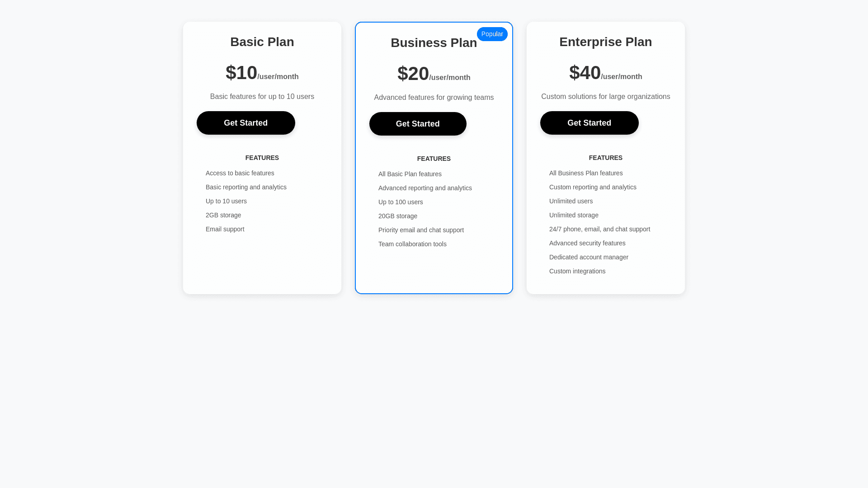
Task: Click the $40 price text
Action: [585, 73]
